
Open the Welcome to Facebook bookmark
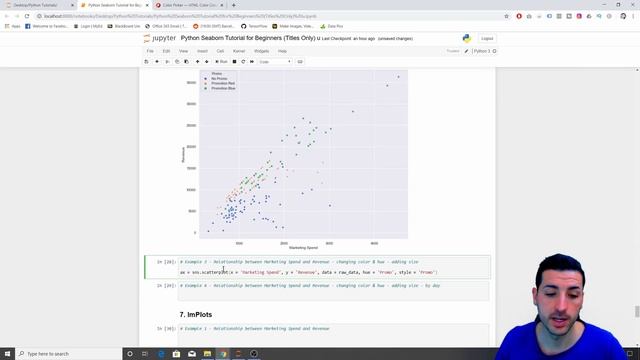pyautogui.click(x=47, y=26)
